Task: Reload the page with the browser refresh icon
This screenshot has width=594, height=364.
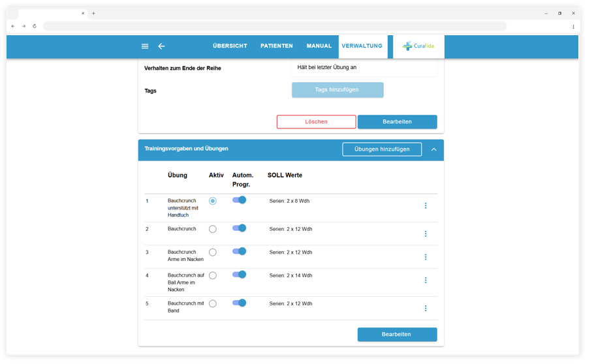Action: (x=35, y=26)
